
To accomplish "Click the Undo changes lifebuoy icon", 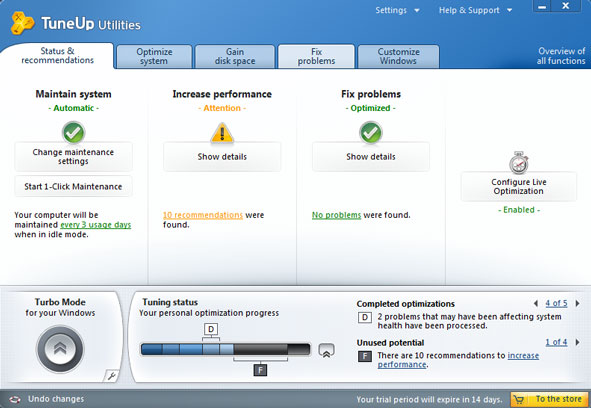I will [15, 399].
